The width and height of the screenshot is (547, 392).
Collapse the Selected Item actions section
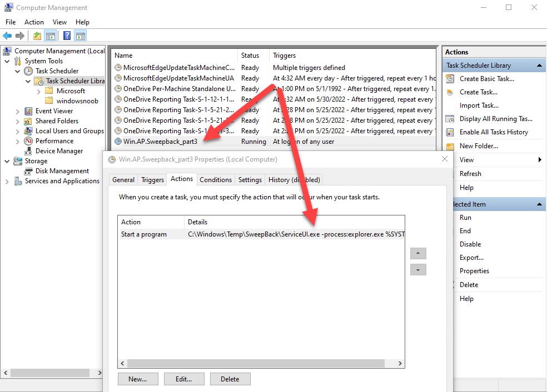[539, 204]
